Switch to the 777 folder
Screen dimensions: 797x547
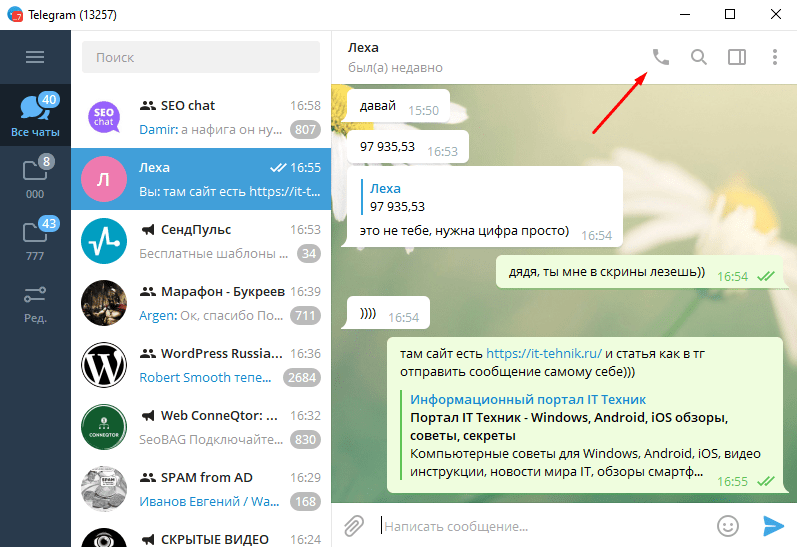click(x=35, y=239)
